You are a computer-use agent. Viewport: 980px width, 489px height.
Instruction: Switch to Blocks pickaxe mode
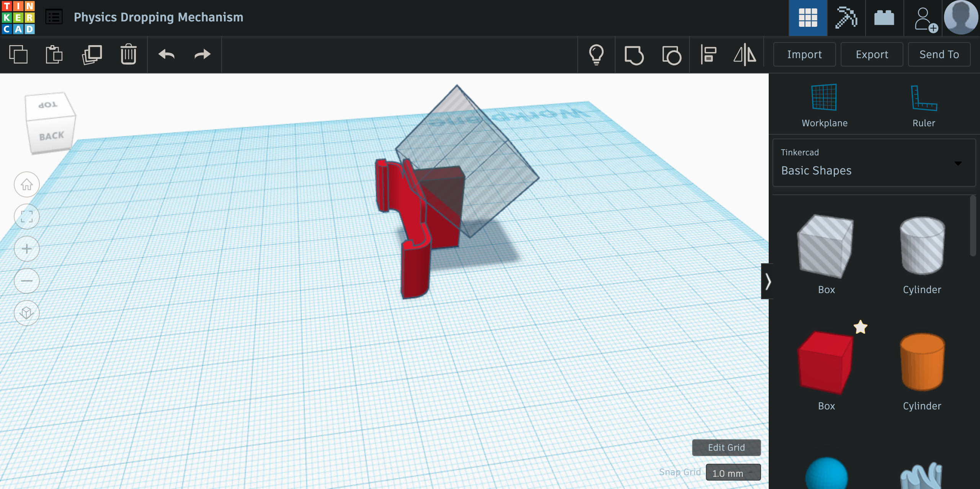point(846,18)
